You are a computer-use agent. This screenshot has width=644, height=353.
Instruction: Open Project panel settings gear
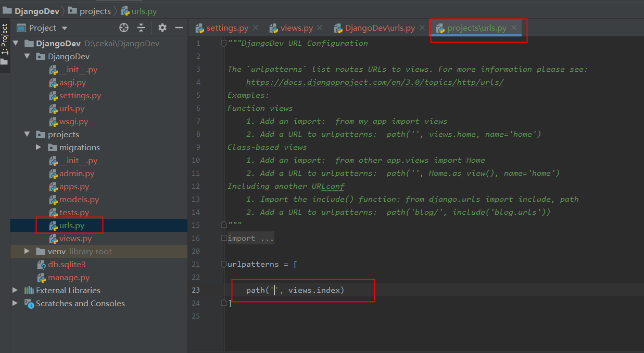(162, 28)
